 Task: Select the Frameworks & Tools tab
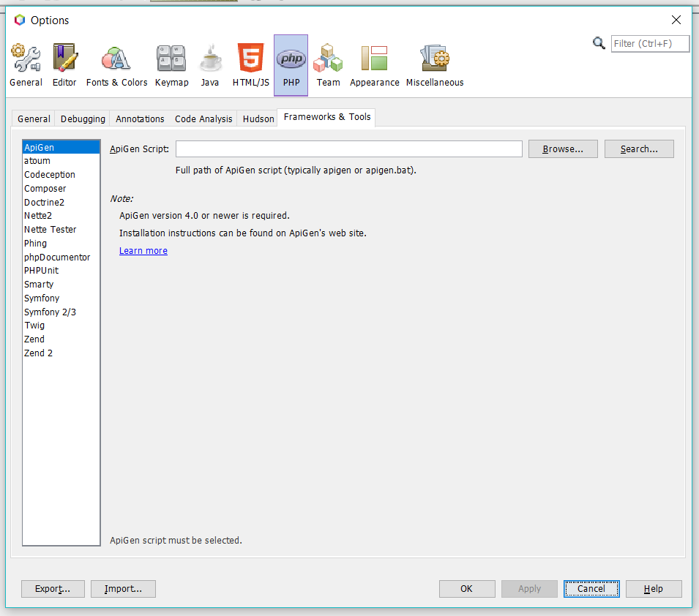pyautogui.click(x=326, y=117)
